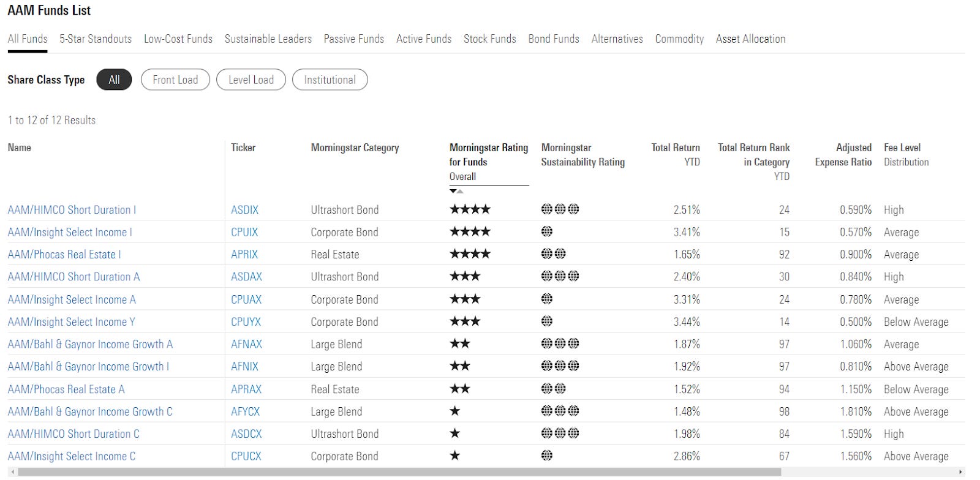
Task: Click star rating for AAM/HIMCO Short Duration I
Action: tap(470, 209)
